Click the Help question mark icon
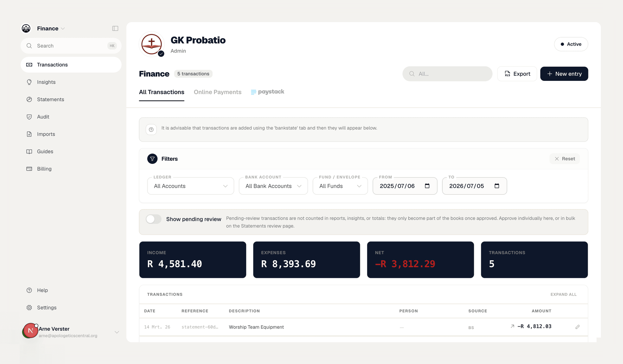623x364 pixels. (x=29, y=290)
